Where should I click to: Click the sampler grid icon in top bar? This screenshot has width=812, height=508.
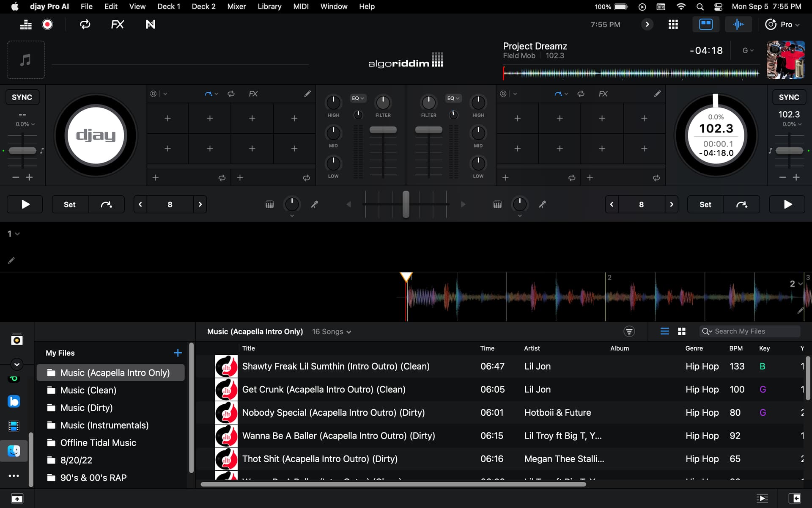[673, 25]
